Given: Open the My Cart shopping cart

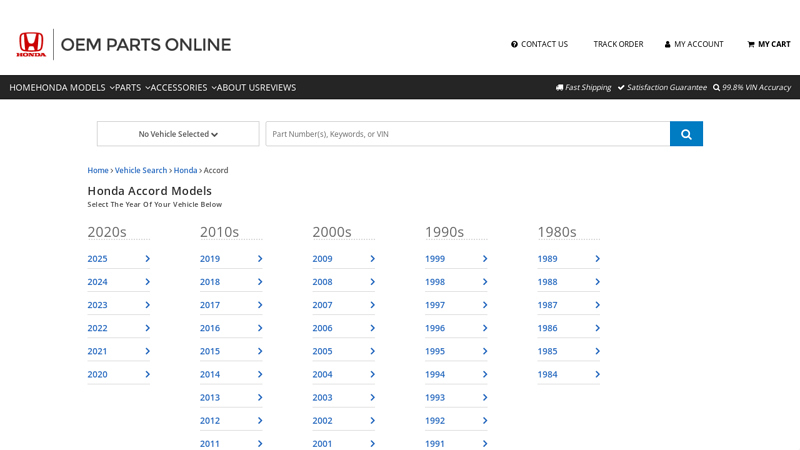Looking at the screenshot, I should click(768, 44).
